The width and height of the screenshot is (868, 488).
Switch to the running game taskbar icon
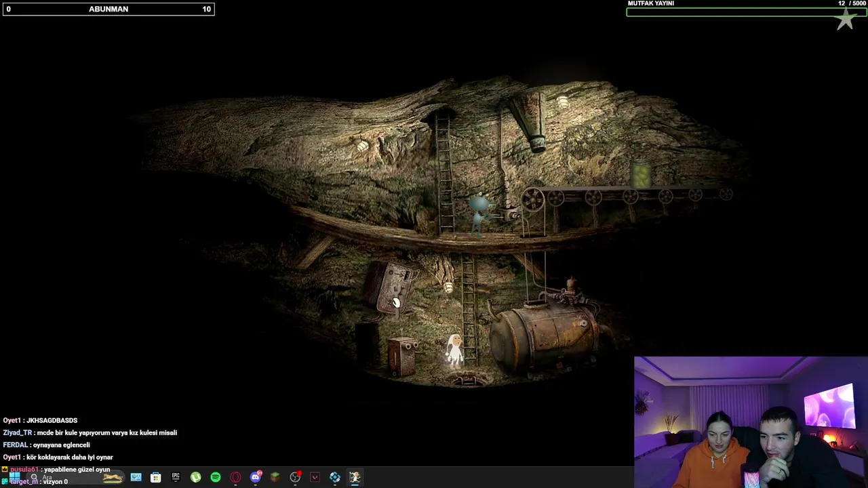click(355, 477)
